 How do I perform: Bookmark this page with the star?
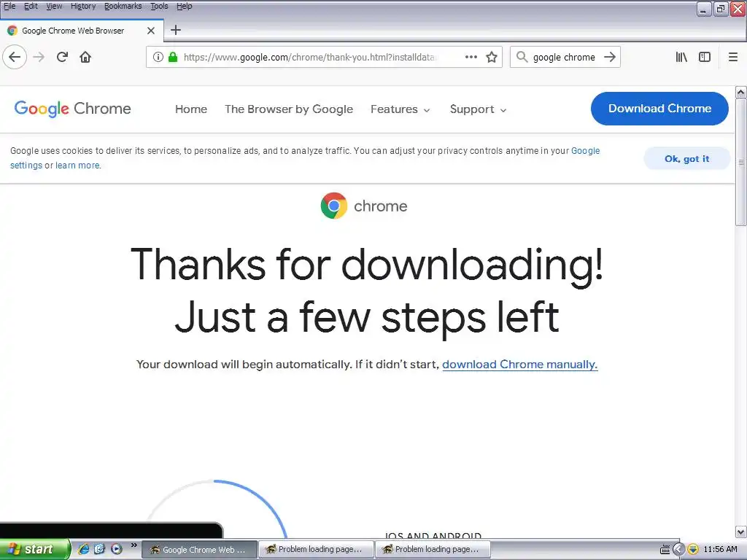492,57
